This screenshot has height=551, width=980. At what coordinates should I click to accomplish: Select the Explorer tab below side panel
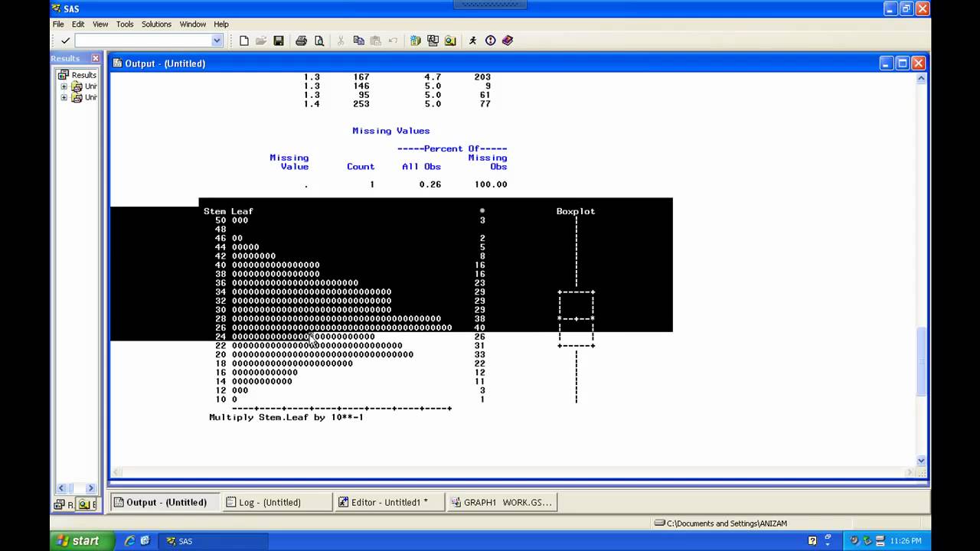click(x=87, y=504)
